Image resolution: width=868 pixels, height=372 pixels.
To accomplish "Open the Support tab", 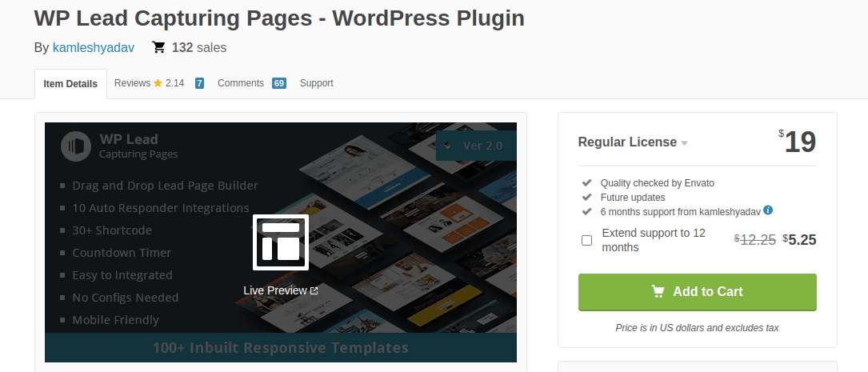I will tap(317, 83).
